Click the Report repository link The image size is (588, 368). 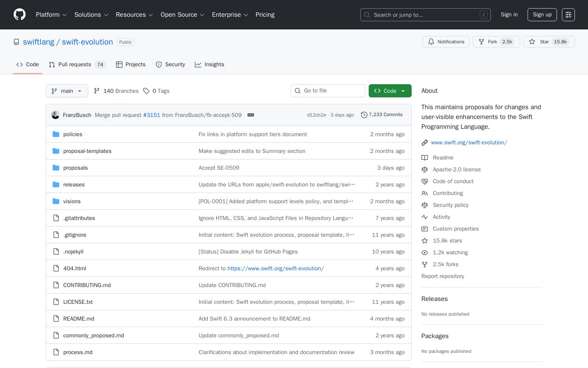(443, 276)
